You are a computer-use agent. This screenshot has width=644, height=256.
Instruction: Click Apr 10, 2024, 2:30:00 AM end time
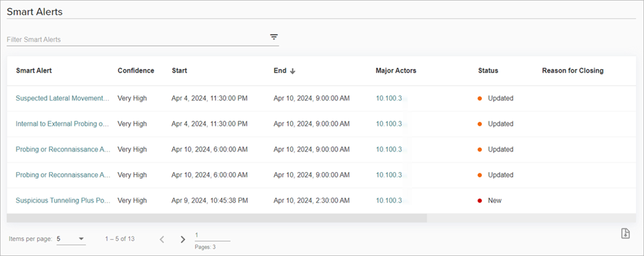[312, 200]
